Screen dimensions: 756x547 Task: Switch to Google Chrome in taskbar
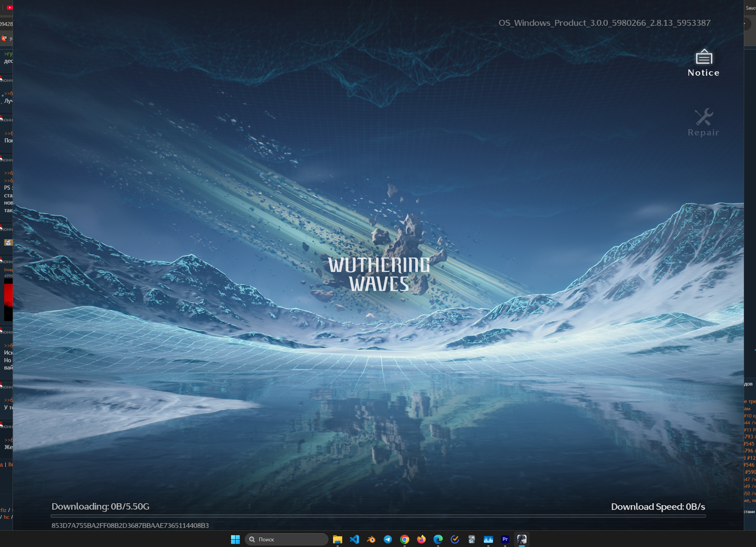pos(405,539)
